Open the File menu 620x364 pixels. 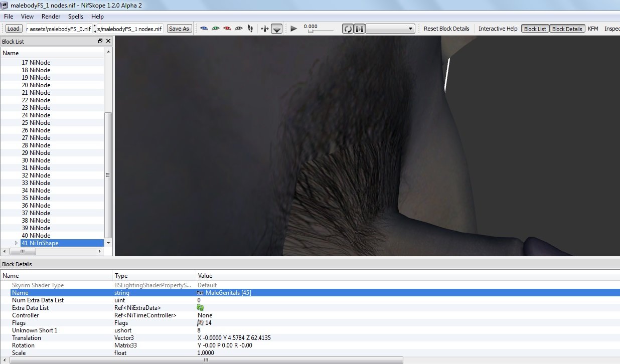click(9, 17)
